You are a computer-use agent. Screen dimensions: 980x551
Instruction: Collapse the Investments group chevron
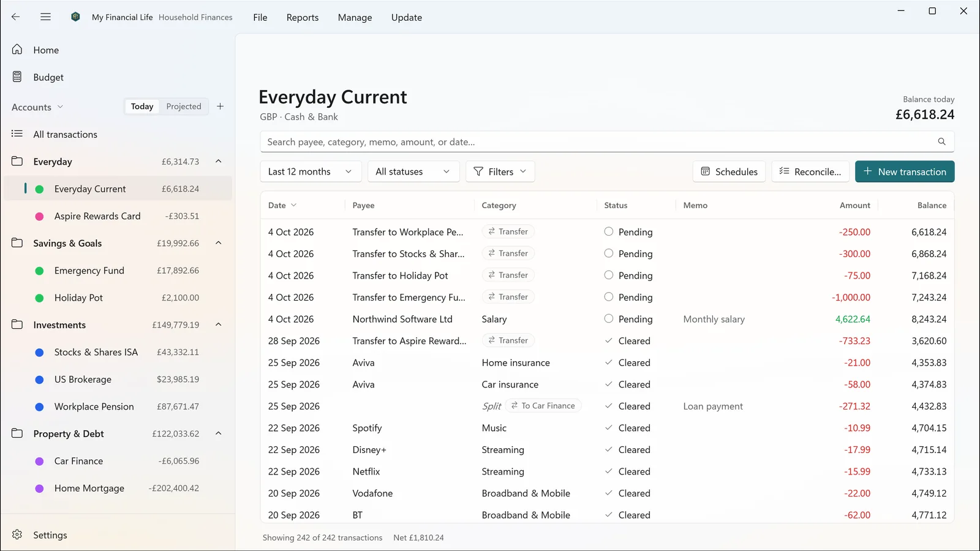coord(219,324)
